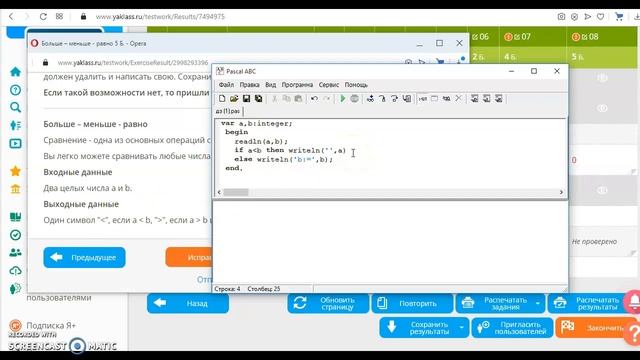Viewport: 640px width, 360px height.
Task: Open the home icon in yaklass sidebar
Action: [x=15, y=72]
